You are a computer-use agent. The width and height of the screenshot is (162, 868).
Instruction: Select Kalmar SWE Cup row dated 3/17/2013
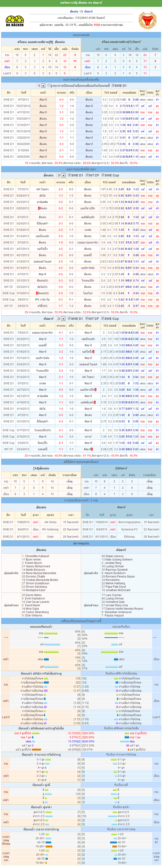click(81, 430)
